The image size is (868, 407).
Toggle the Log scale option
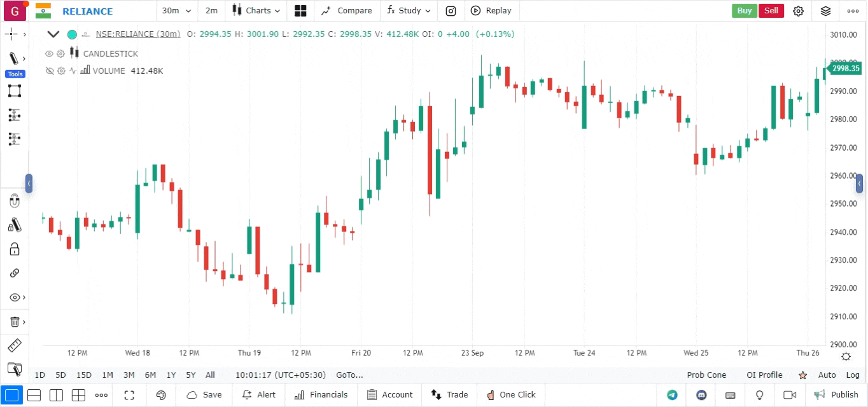pyautogui.click(x=853, y=375)
